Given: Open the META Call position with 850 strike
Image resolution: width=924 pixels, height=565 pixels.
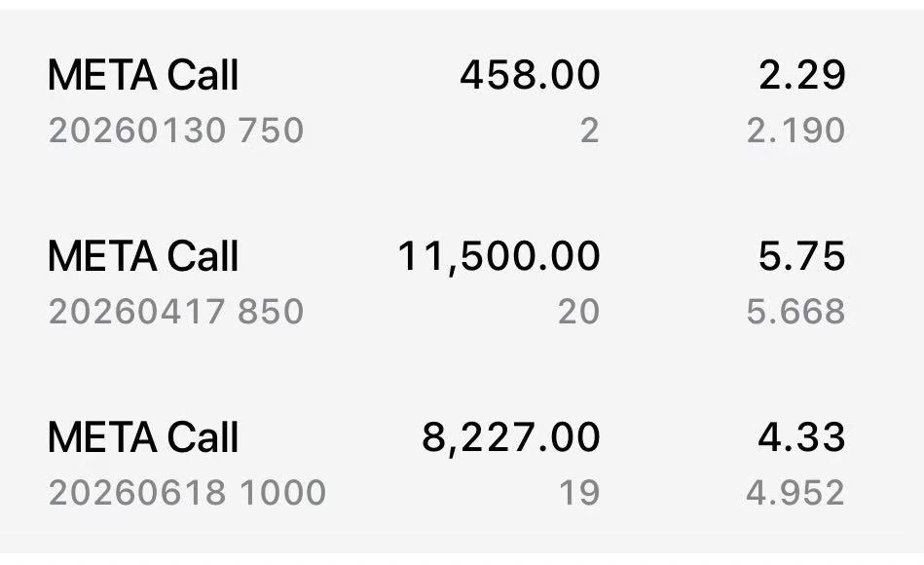Looking at the screenshot, I should coord(143,257).
